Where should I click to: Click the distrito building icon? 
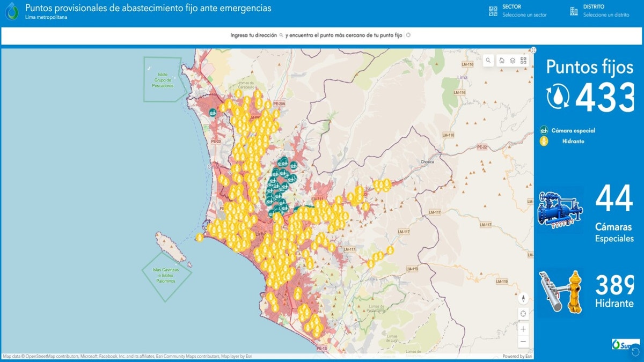tap(574, 11)
